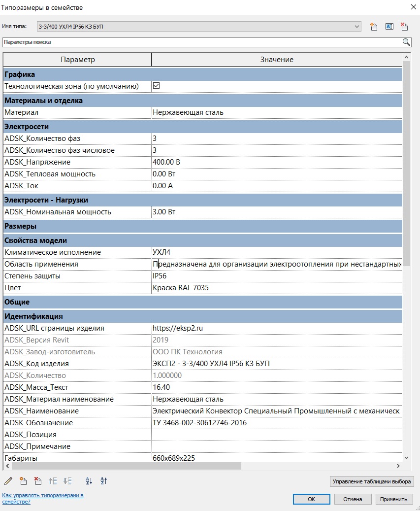
Task: Edit Материал value Нержавеющая сталь
Action: coord(277,112)
